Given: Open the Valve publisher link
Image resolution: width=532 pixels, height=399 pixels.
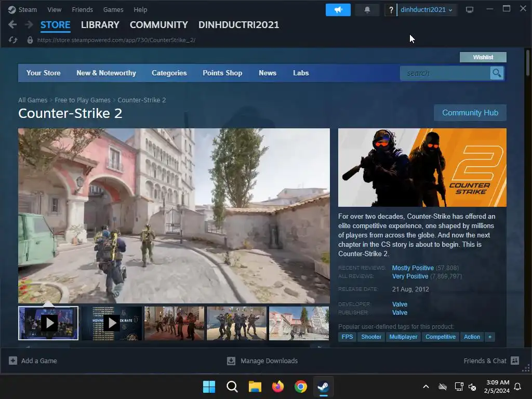Looking at the screenshot, I should pos(400,312).
